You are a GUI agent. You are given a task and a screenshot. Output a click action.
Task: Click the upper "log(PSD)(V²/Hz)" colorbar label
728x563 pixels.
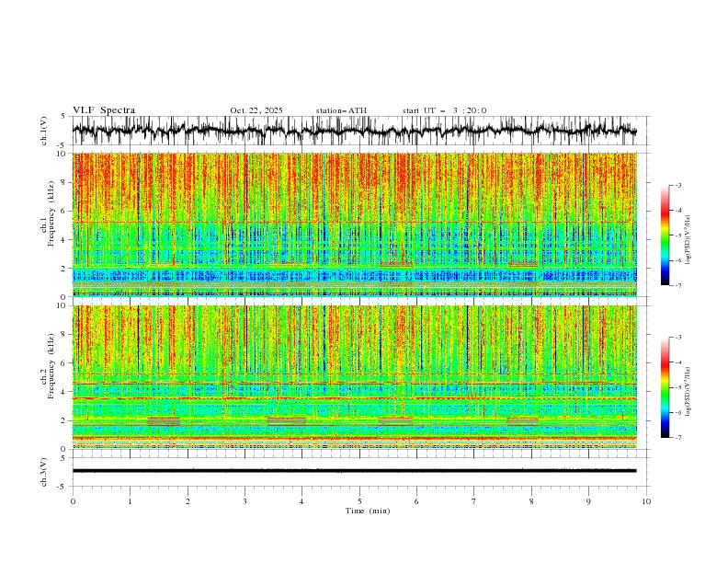tap(688, 240)
